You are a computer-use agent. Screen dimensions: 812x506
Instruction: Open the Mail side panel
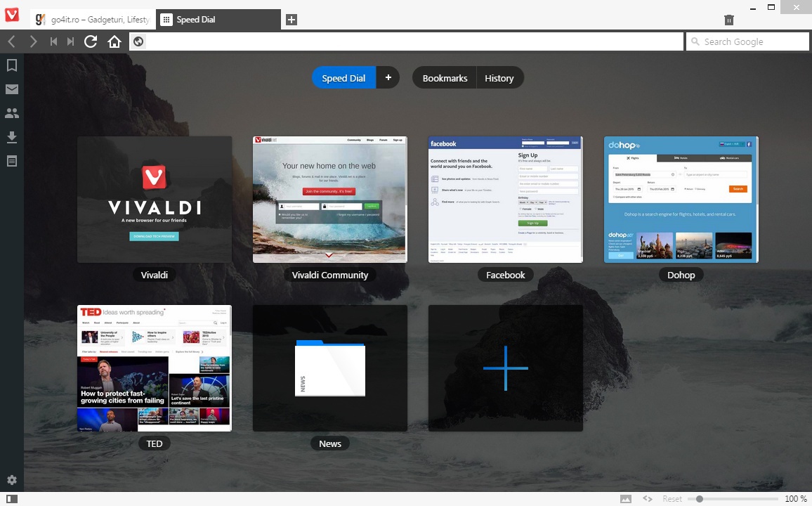tap(11, 89)
